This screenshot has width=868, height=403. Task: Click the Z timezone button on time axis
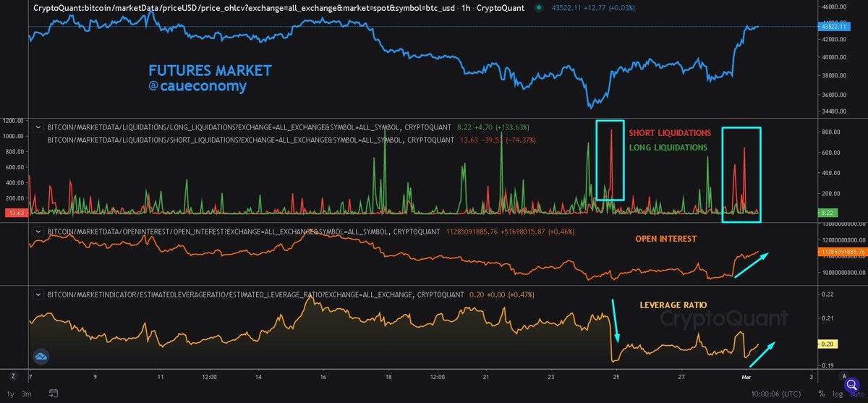[12, 376]
